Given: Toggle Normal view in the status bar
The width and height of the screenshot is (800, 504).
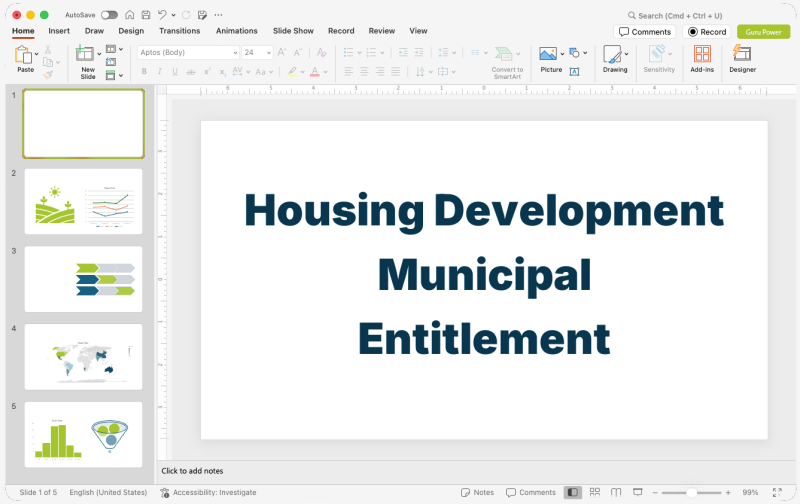Looking at the screenshot, I should [573, 492].
